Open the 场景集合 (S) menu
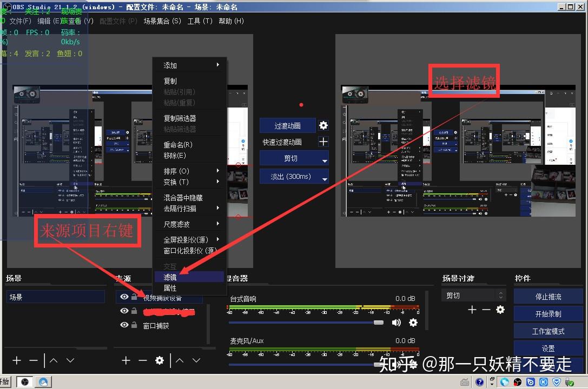Screen dimensions: 588x389 click(x=162, y=21)
